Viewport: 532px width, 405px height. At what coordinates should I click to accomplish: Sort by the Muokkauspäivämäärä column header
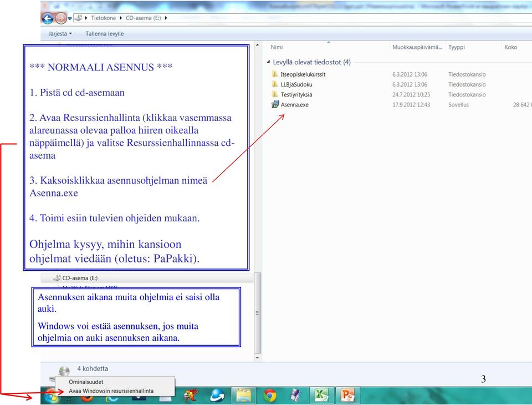pyautogui.click(x=417, y=47)
